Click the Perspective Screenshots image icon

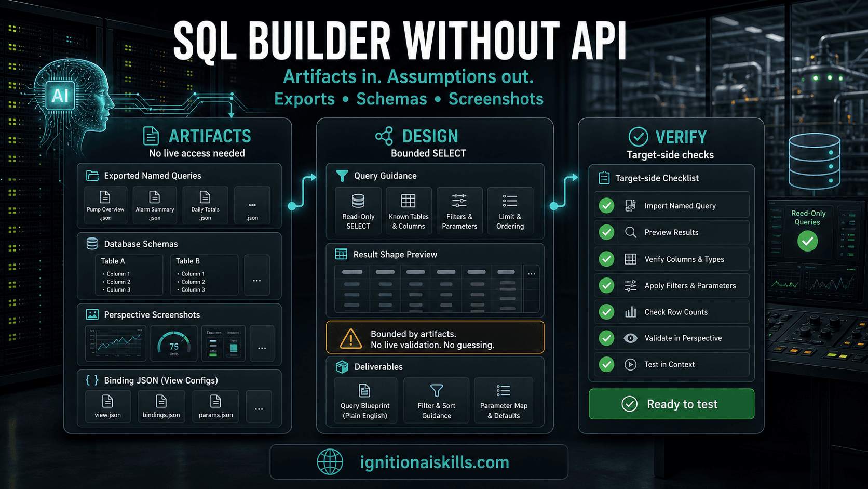click(x=92, y=314)
